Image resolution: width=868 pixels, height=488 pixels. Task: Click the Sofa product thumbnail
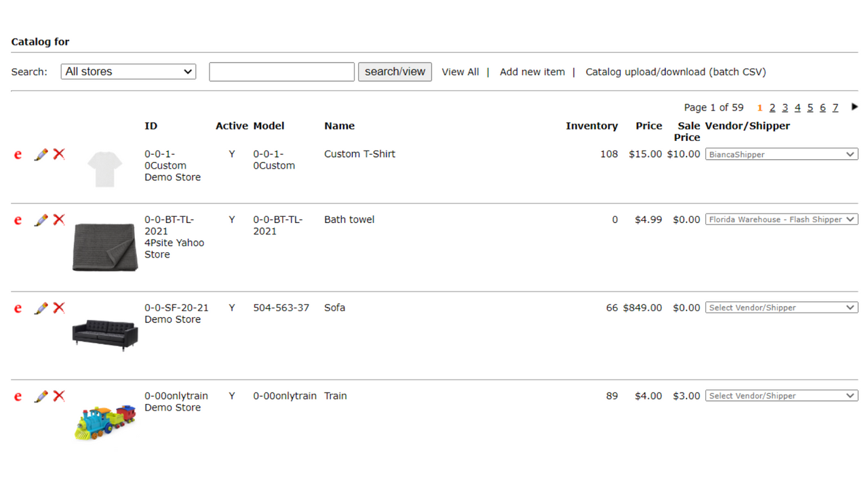pyautogui.click(x=104, y=333)
